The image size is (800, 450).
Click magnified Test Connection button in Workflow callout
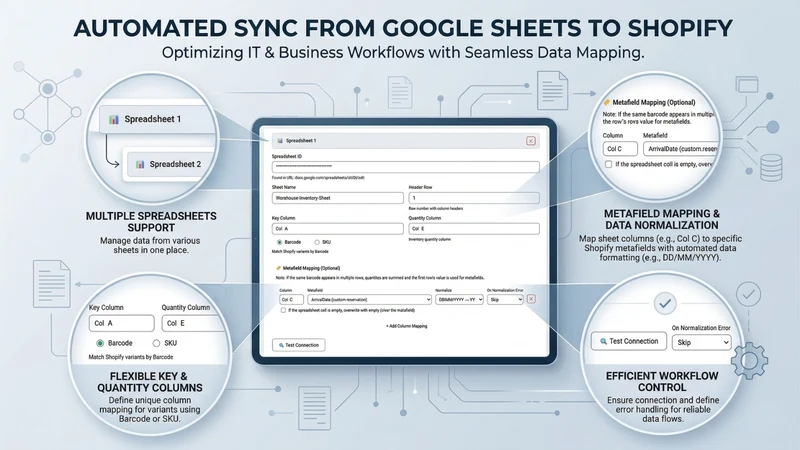click(x=629, y=341)
